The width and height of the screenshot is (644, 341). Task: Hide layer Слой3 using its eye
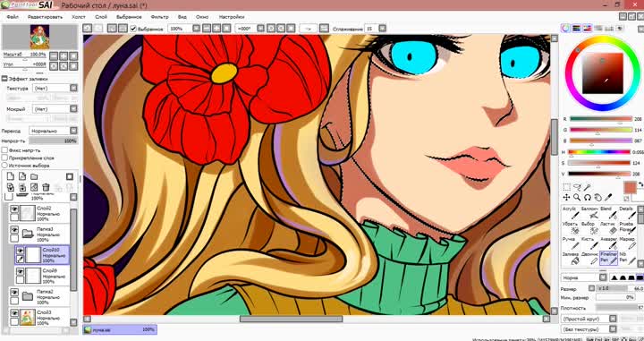(14, 312)
